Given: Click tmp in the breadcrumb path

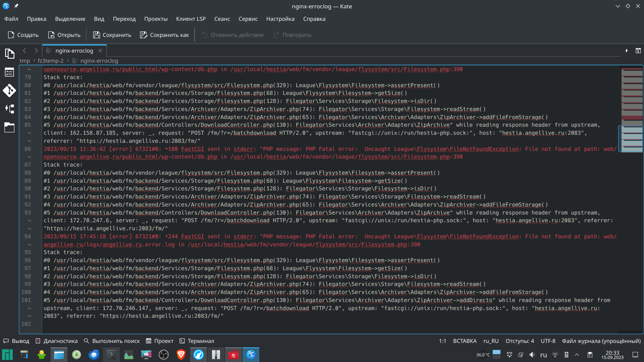Looking at the screenshot, I should tap(25, 61).
